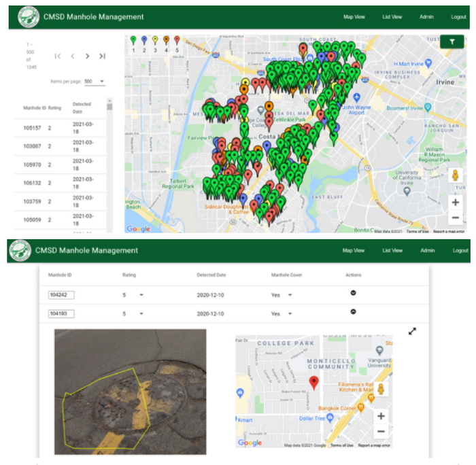
Task: Select the yellow rating 3 legend pin
Action: pos(155,41)
